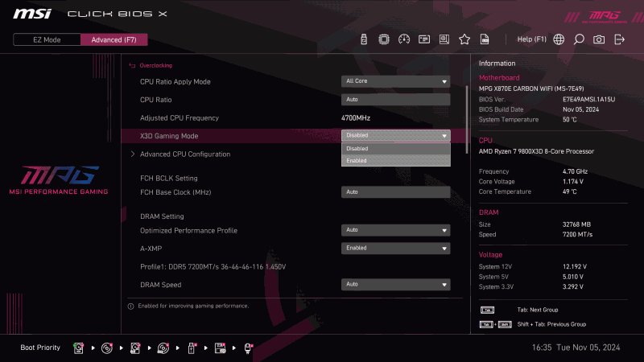Switch to EZ Mode
This screenshot has height=362, width=644.
click(x=47, y=39)
